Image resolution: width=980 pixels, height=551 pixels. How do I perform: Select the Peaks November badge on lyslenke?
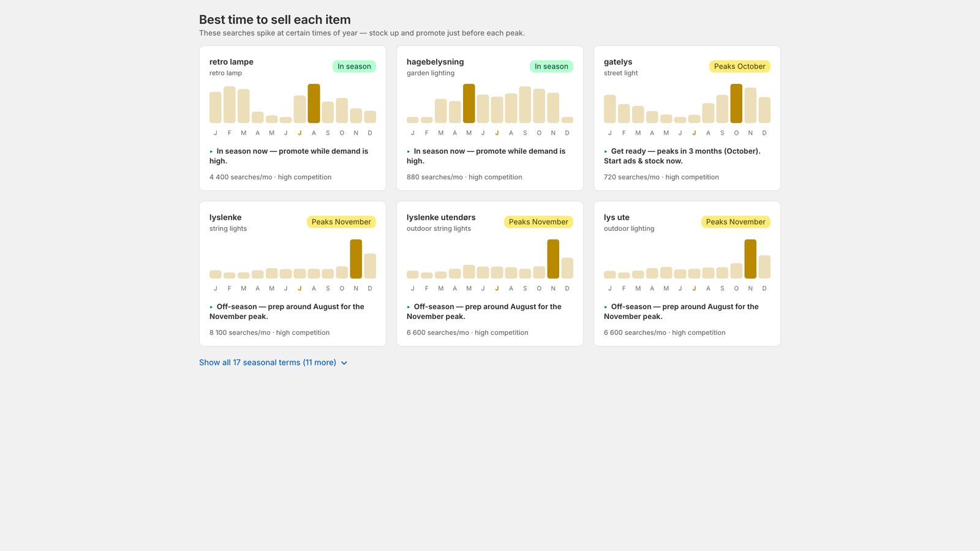[x=341, y=222]
